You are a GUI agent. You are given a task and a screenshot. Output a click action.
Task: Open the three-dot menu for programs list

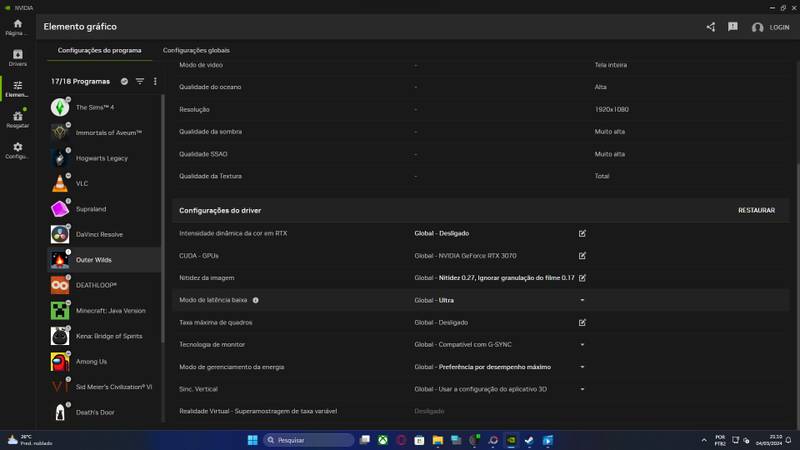[x=155, y=81]
